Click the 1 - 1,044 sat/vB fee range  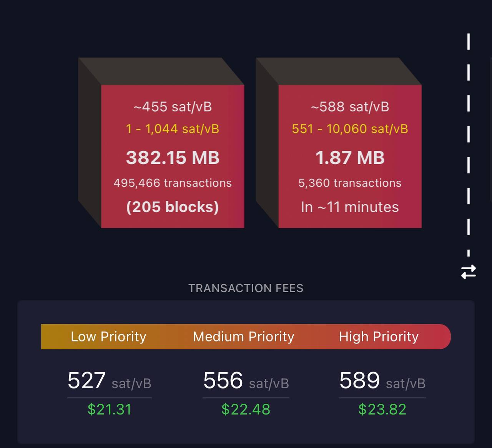click(173, 129)
